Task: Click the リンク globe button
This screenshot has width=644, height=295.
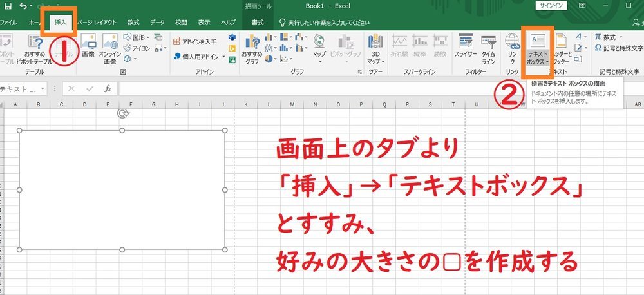Action: [x=512, y=50]
